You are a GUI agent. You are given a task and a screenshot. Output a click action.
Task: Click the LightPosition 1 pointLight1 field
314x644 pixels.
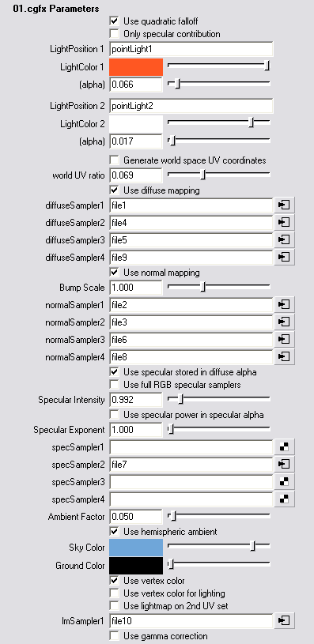pyautogui.click(x=191, y=49)
